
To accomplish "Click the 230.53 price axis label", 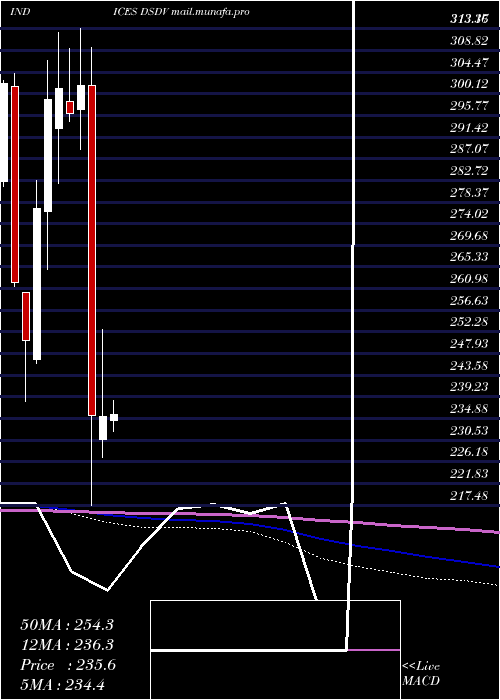I will pyautogui.click(x=469, y=430).
